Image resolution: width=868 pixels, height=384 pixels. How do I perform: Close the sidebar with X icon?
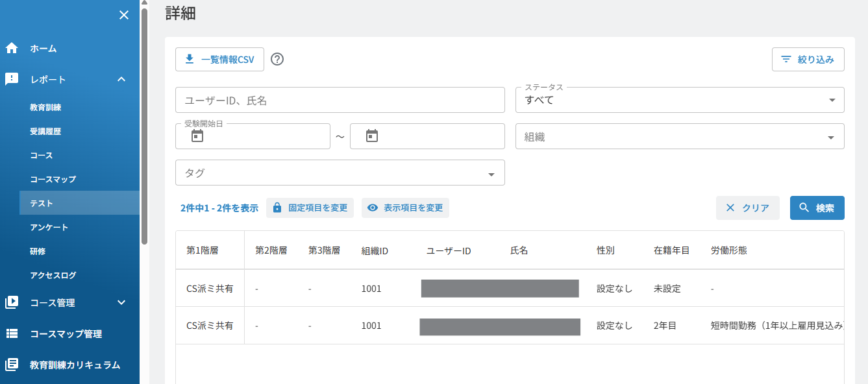click(x=124, y=15)
